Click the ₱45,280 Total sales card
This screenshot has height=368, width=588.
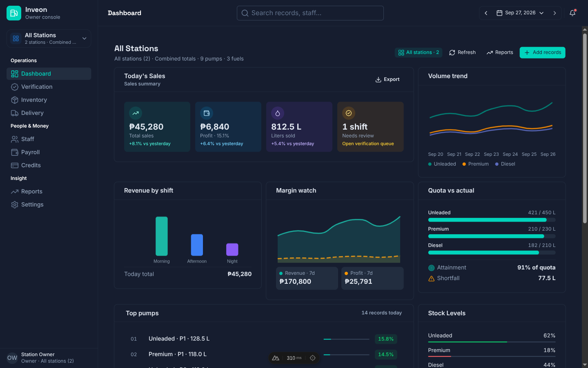157,127
